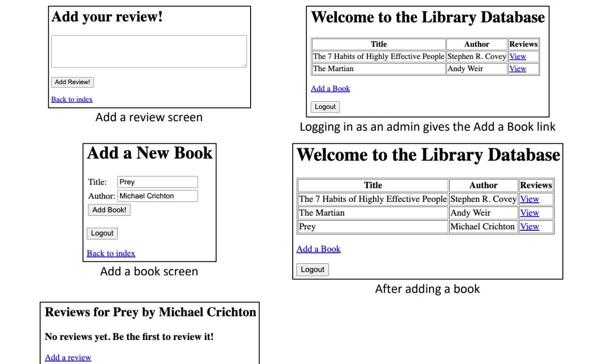
Task: View reviews for Prey in the updated table
Action: coord(529,226)
